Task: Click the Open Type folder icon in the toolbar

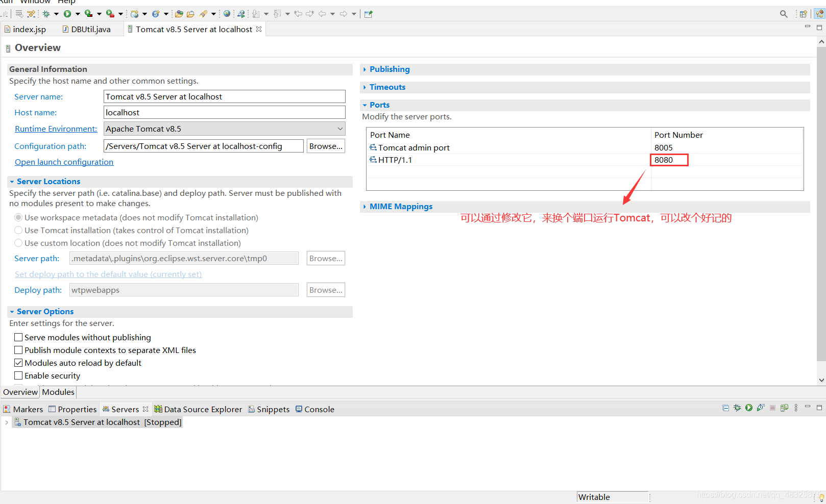Action: tap(179, 14)
